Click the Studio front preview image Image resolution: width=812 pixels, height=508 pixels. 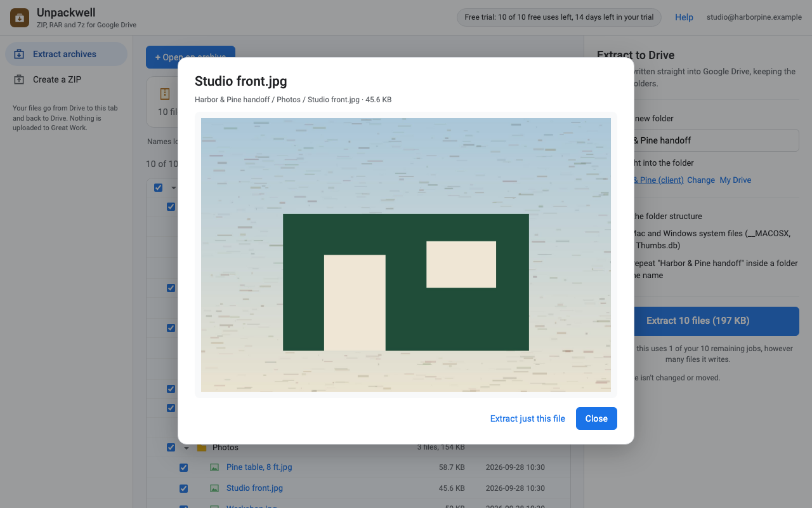[x=406, y=255]
